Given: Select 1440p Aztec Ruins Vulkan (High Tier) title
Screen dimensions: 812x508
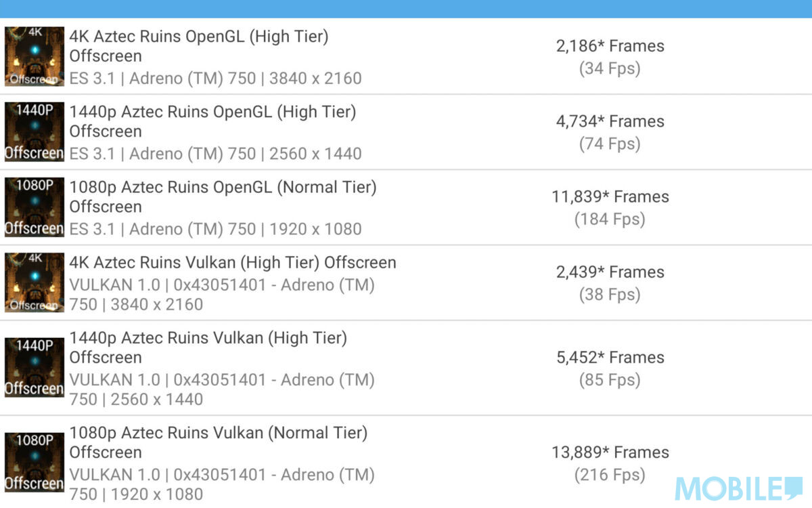Looking at the screenshot, I should point(208,338).
